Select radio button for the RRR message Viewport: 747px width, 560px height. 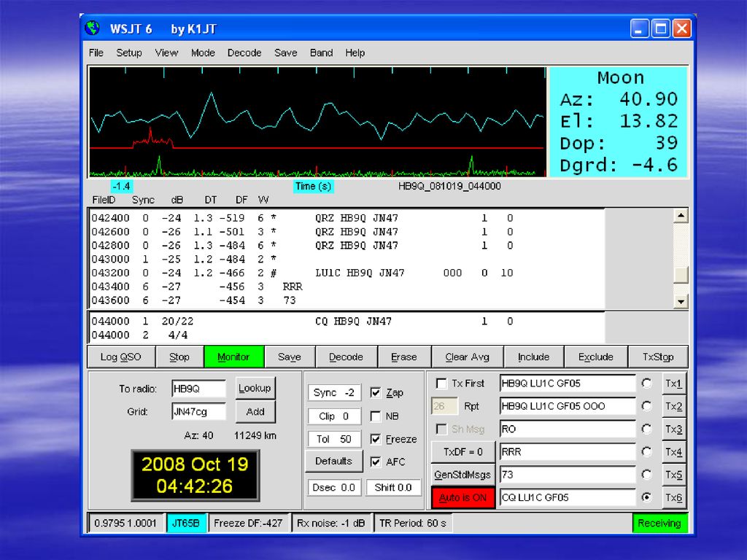[x=646, y=451]
